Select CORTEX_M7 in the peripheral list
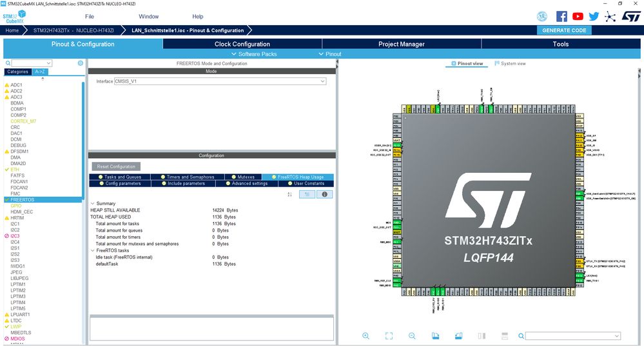This screenshot has width=644, height=349. pyautogui.click(x=23, y=121)
